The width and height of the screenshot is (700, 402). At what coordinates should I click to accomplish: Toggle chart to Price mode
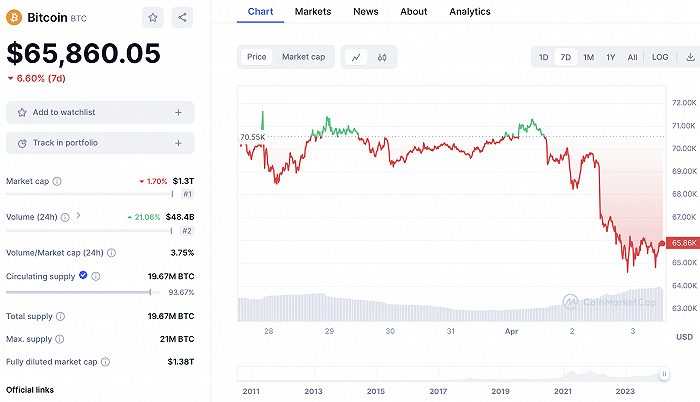(257, 57)
